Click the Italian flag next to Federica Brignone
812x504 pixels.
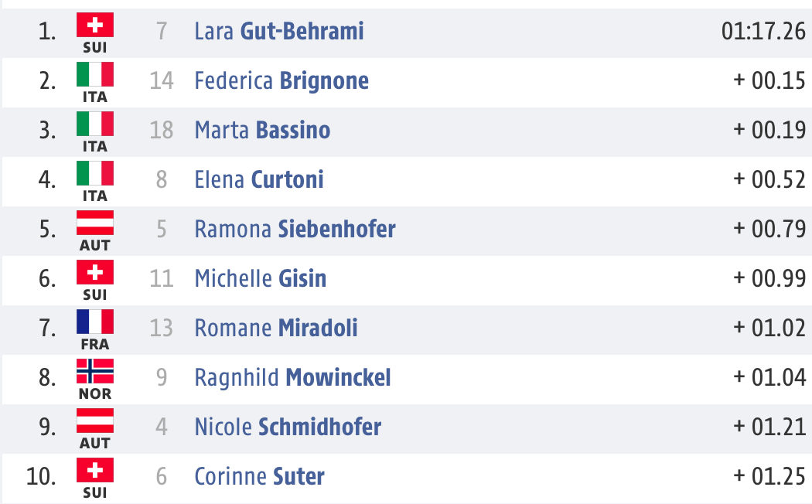[95, 74]
